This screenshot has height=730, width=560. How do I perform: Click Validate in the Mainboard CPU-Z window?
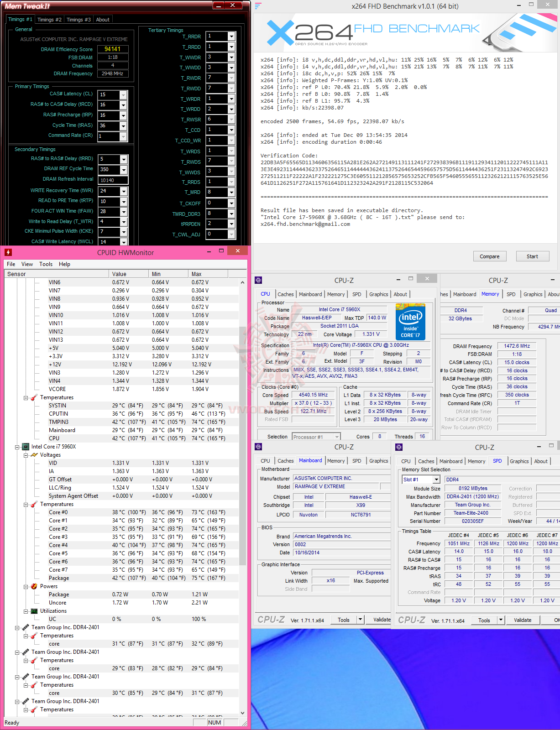(x=379, y=620)
